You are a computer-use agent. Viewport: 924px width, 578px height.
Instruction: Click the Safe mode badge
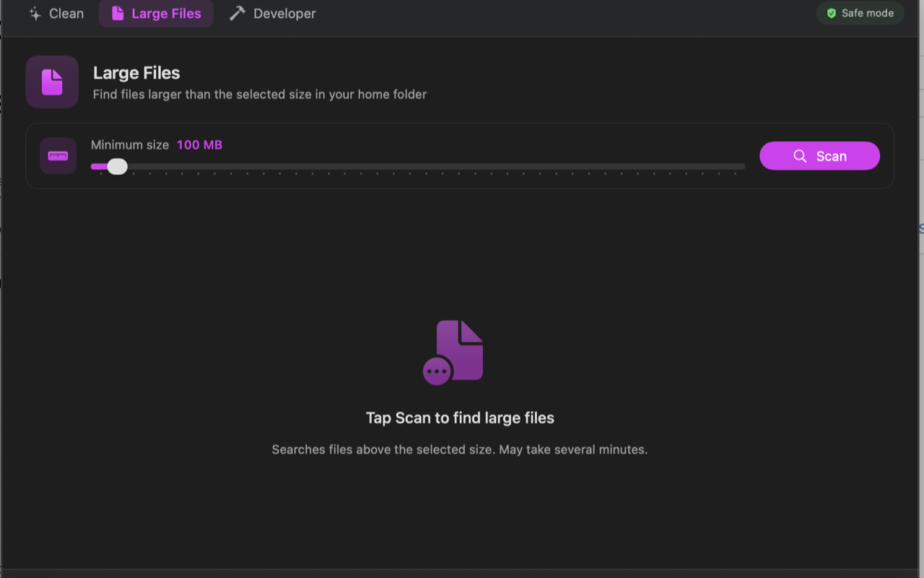tap(860, 13)
